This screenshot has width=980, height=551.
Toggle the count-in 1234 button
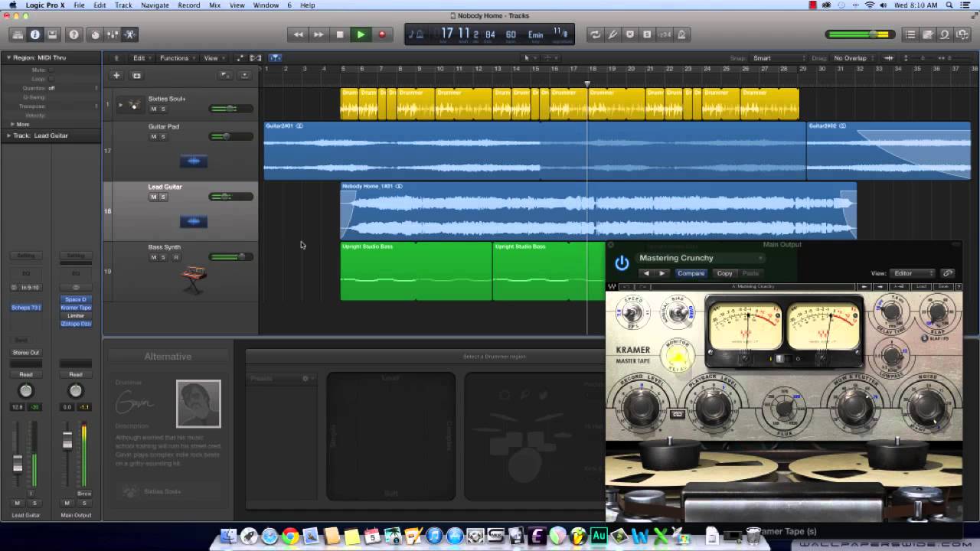tap(665, 34)
